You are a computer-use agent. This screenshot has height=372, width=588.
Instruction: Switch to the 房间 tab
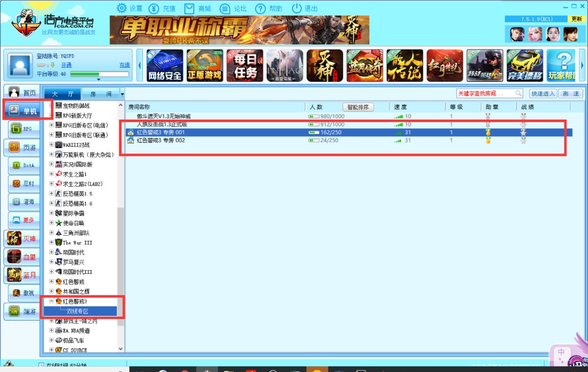(x=100, y=94)
